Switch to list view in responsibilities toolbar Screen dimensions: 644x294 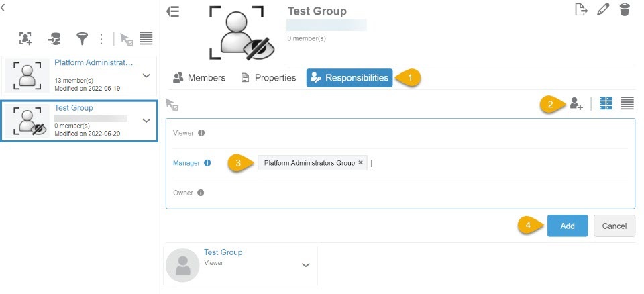coord(627,103)
